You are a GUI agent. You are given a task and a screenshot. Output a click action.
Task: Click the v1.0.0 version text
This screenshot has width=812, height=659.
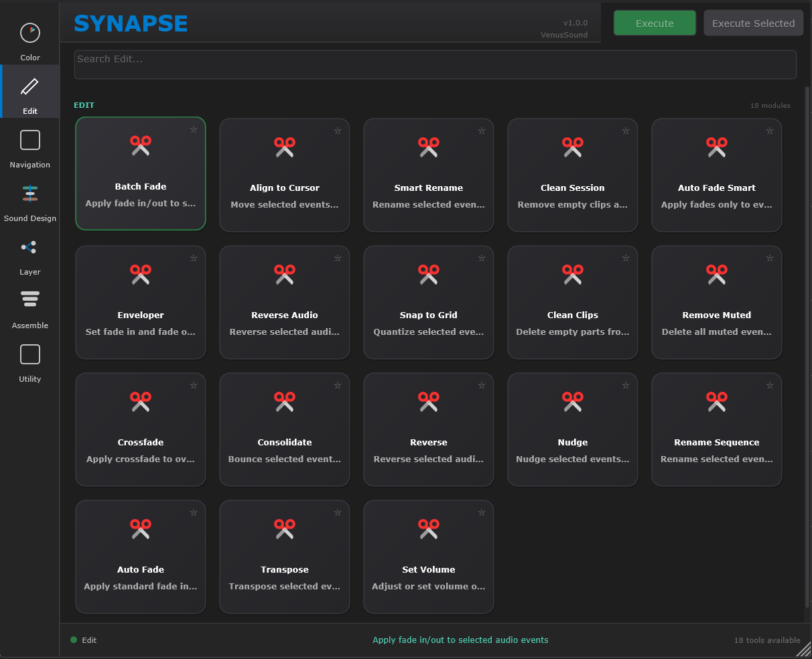(x=576, y=23)
